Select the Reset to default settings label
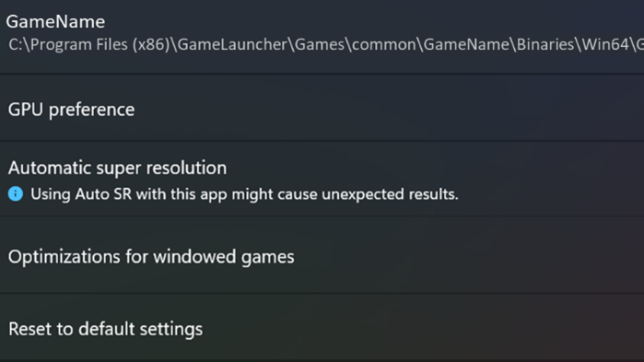 pyautogui.click(x=106, y=329)
